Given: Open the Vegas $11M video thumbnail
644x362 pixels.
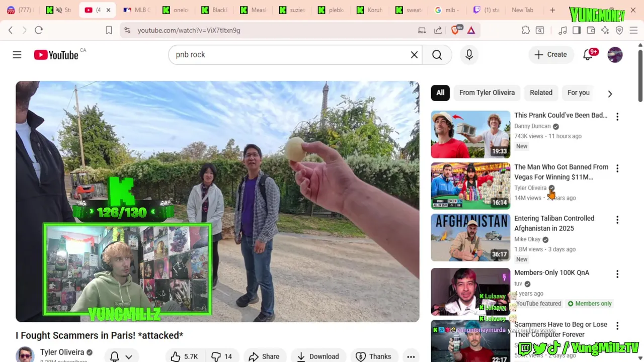Looking at the screenshot, I should click(470, 186).
